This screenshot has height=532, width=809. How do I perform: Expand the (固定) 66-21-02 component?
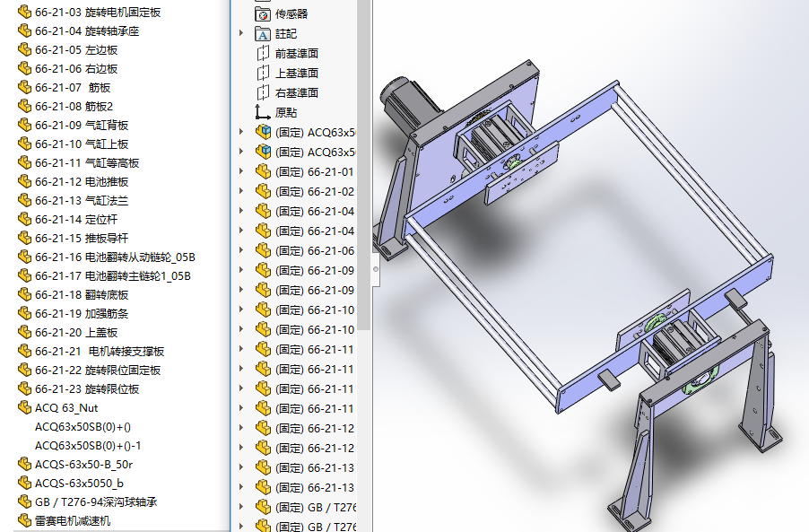click(241, 191)
